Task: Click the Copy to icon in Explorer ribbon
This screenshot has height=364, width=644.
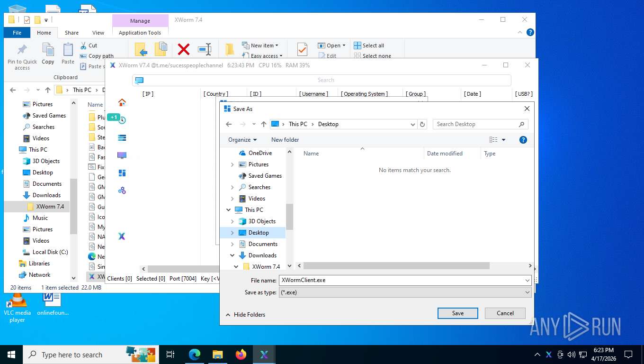Action: (x=161, y=49)
